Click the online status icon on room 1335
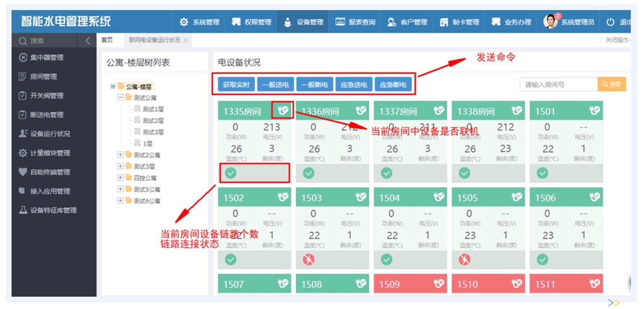 click(x=283, y=110)
